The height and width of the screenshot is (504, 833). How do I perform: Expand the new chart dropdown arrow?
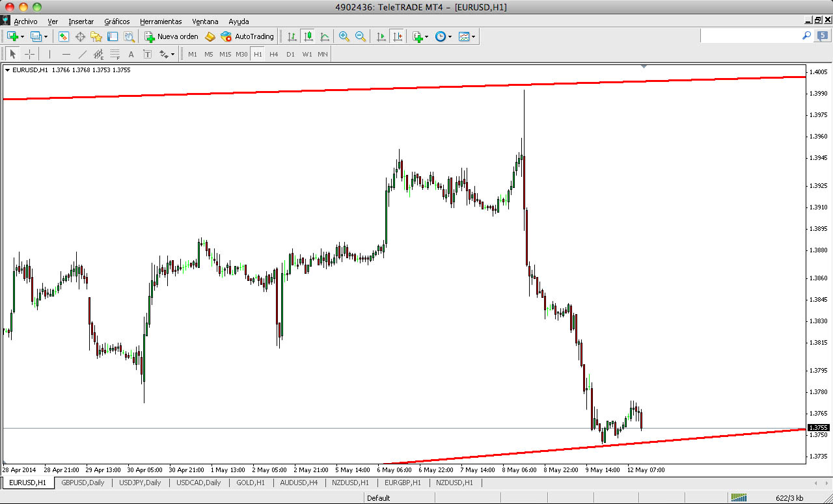22,37
